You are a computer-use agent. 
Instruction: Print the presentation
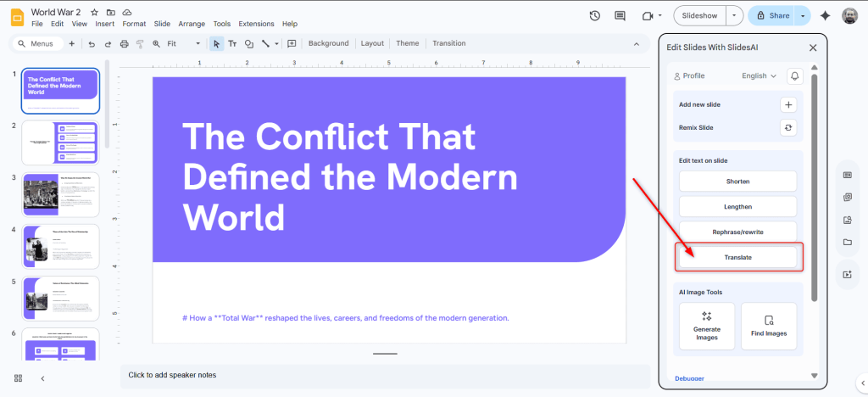[124, 44]
